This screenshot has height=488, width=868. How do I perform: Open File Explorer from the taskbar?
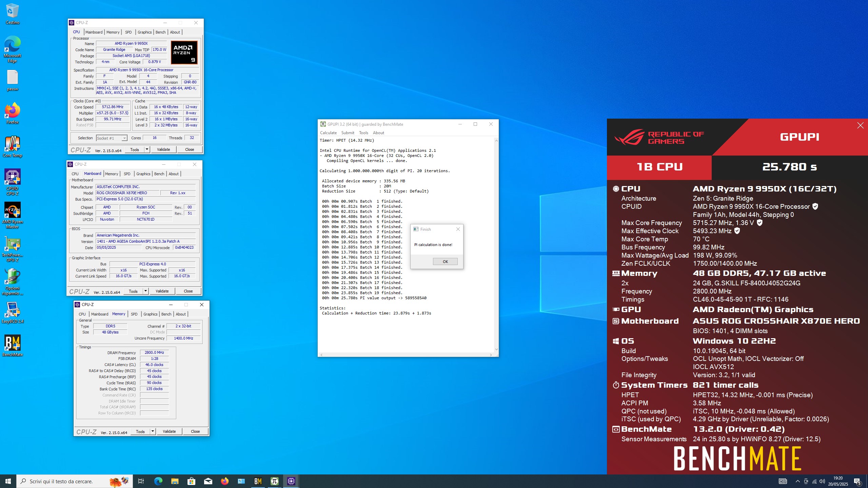point(175,481)
